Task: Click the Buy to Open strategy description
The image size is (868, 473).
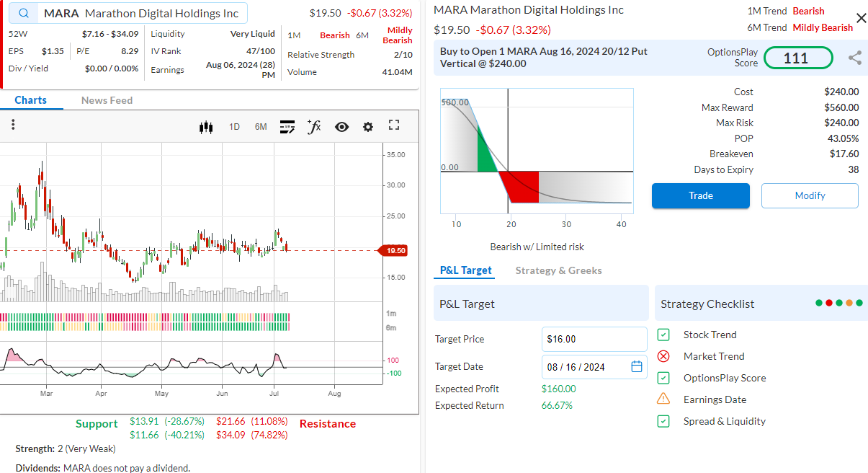Action: pyautogui.click(x=544, y=58)
